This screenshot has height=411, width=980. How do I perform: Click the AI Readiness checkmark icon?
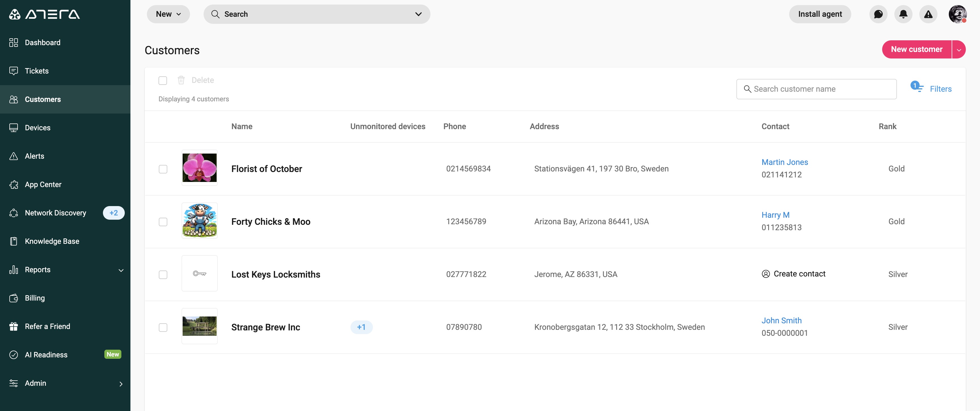(14, 355)
